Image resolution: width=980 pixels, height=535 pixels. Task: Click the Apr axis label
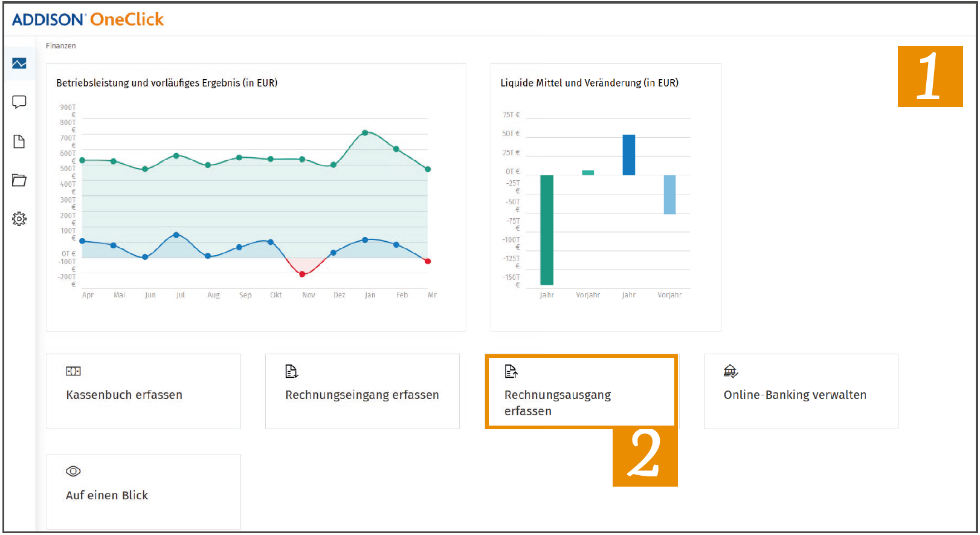88,295
